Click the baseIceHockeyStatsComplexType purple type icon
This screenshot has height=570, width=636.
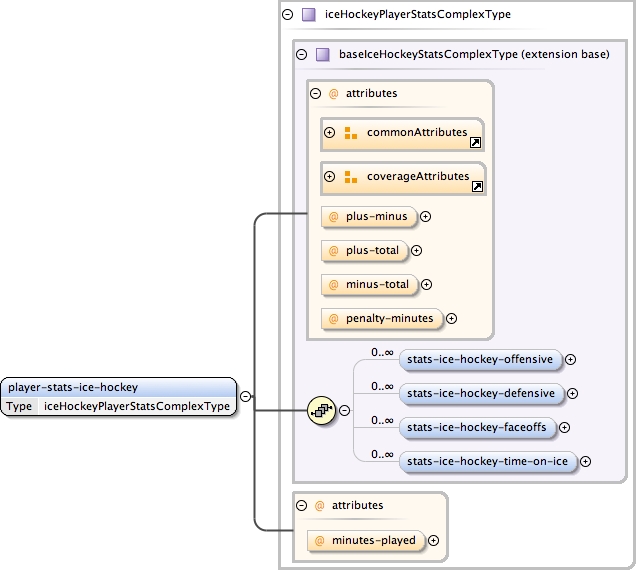322,55
